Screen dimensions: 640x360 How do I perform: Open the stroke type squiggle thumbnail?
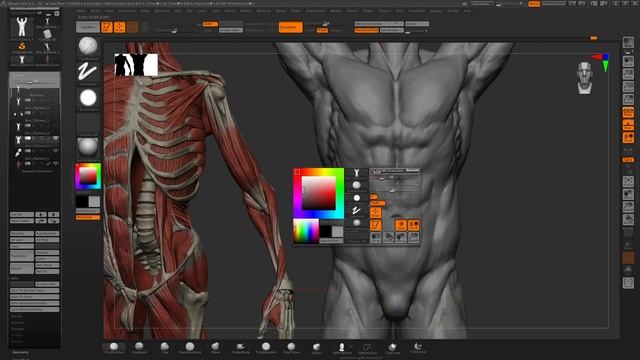point(88,72)
